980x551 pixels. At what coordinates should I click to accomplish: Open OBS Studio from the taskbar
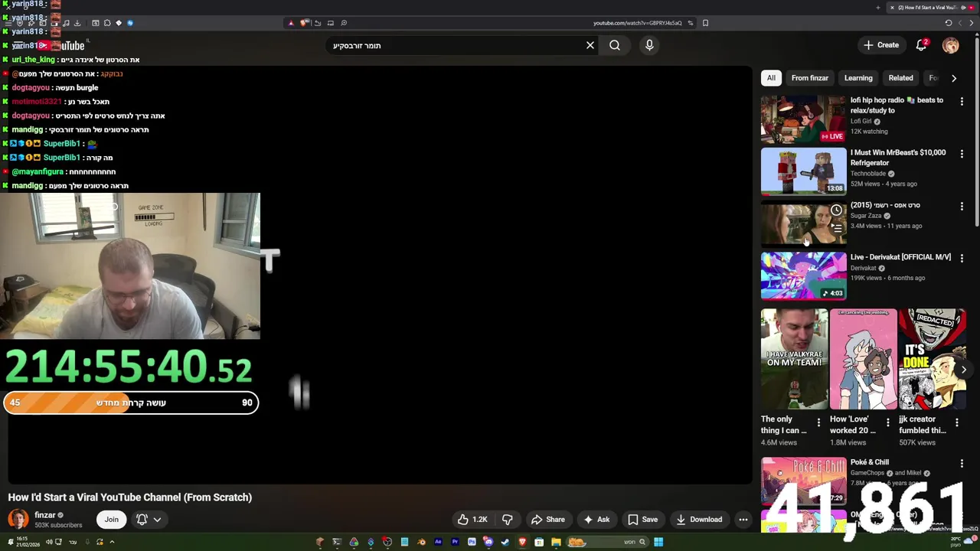pyautogui.click(x=387, y=542)
